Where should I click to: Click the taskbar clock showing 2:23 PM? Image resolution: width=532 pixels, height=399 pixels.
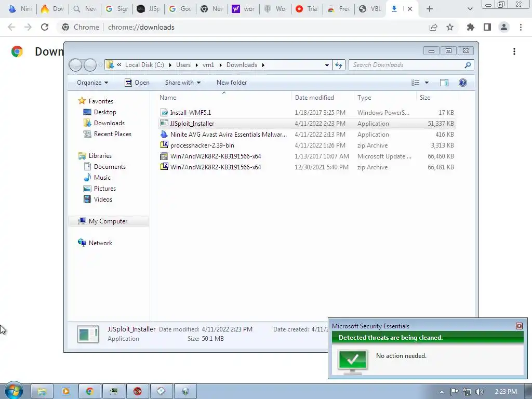click(x=506, y=392)
